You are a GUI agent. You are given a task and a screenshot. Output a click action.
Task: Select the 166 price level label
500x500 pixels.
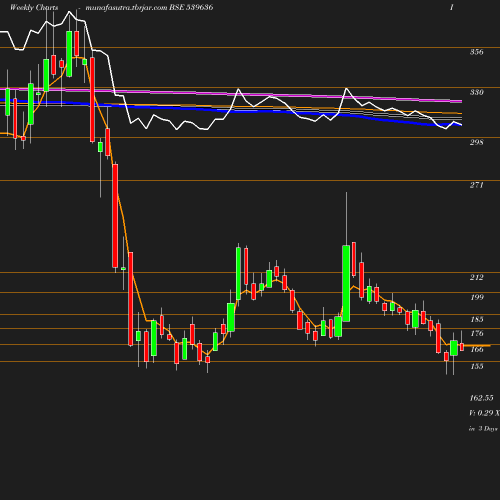(476, 349)
